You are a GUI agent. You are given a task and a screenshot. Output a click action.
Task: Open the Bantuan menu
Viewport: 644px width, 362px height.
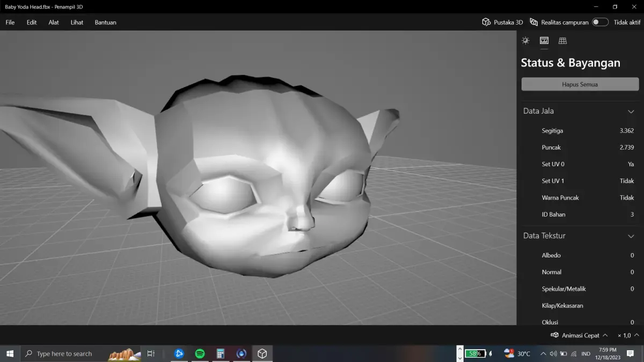tap(106, 23)
